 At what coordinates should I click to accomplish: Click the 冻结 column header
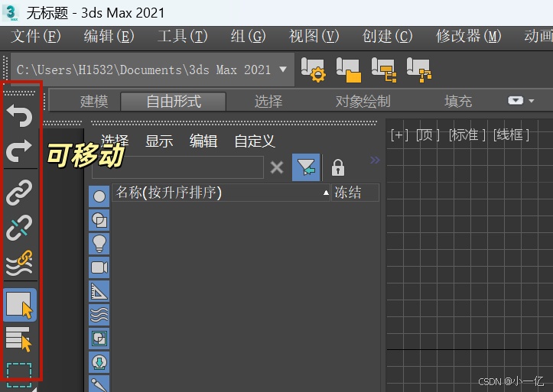(x=355, y=193)
